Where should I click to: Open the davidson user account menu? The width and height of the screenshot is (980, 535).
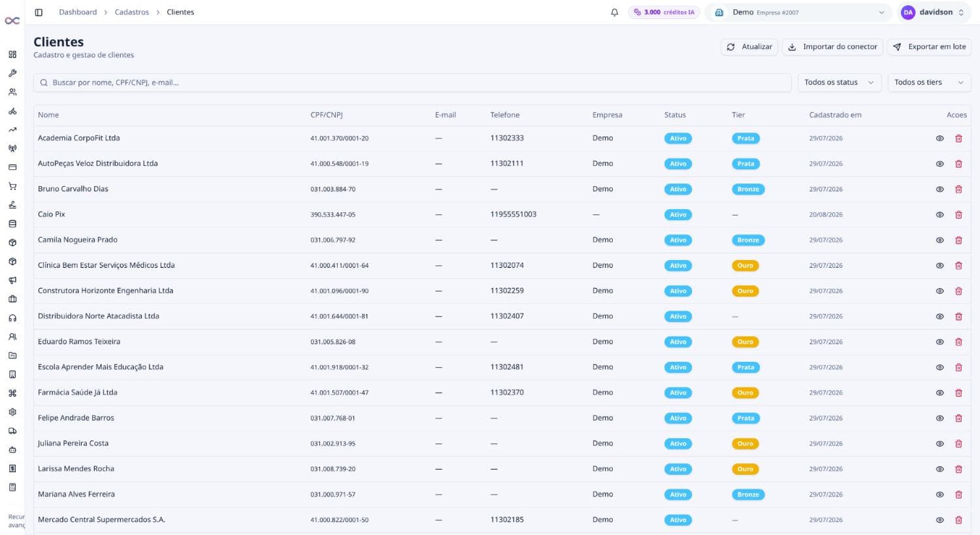[x=932, y=12]
